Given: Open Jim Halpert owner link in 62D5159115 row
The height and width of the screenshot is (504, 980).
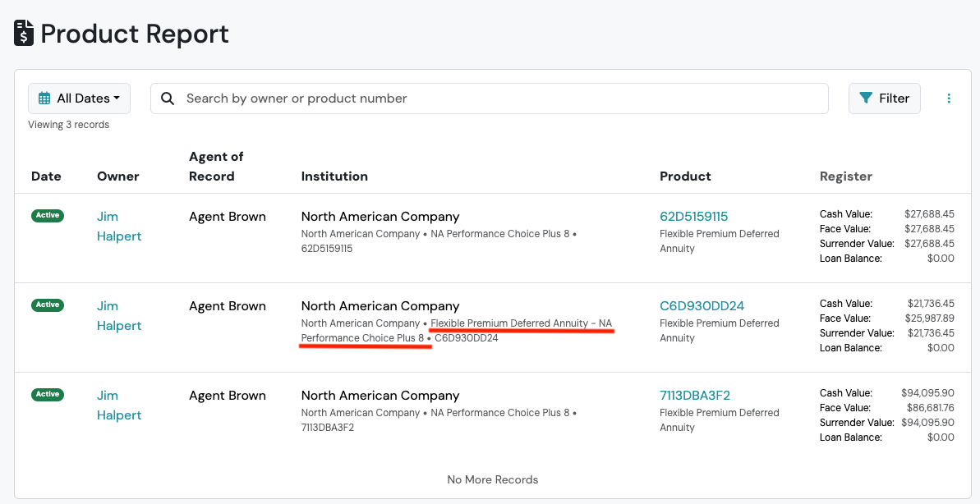Looking at the screenshot, I should click(x=119, y=226).
